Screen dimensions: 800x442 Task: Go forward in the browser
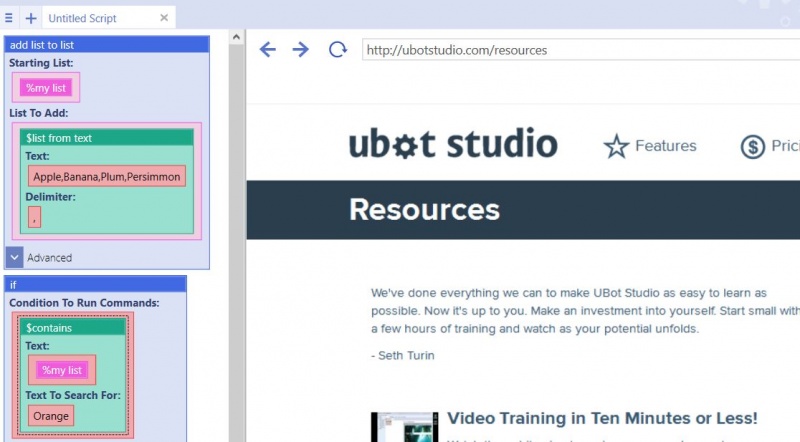click(x=301, y=50)
